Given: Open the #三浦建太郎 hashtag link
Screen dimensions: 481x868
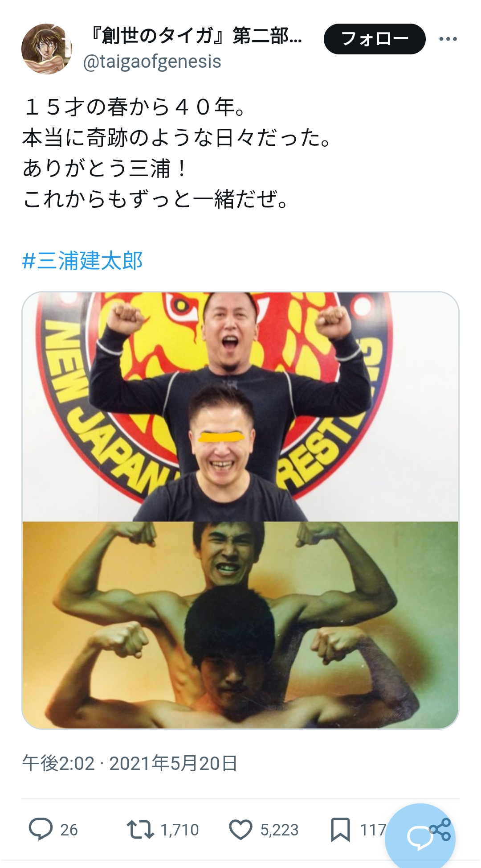Looking at the screenshot, I should click(82, 261).
